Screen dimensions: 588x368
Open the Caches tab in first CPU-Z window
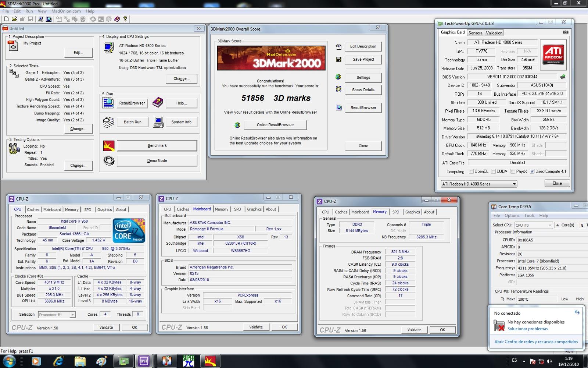tap(33, 209)
